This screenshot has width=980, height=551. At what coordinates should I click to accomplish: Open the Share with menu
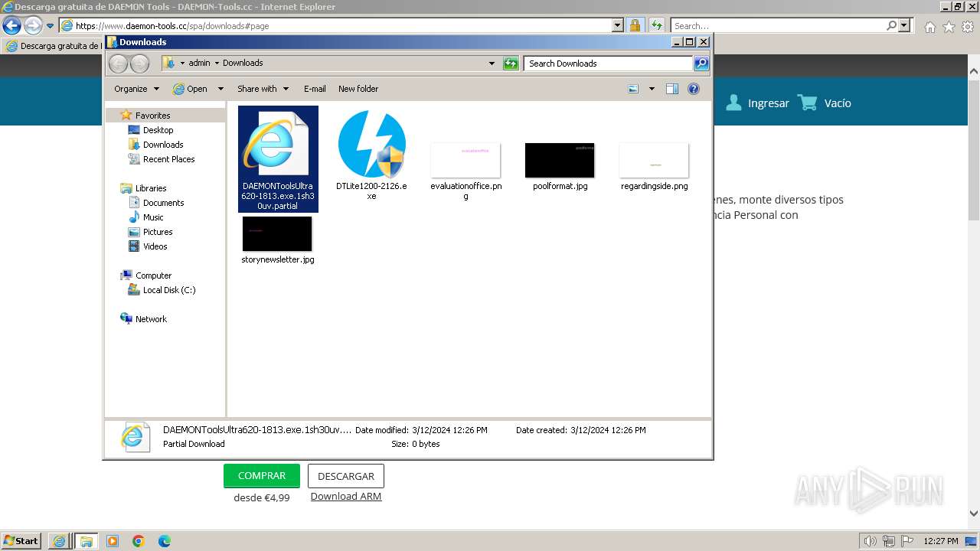point(263,89)
